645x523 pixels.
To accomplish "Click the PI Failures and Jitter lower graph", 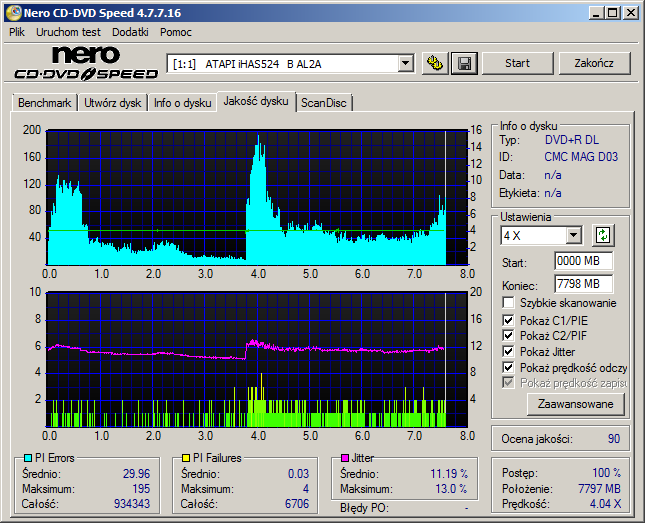I will pyautogui.click(x=257, y=360).
